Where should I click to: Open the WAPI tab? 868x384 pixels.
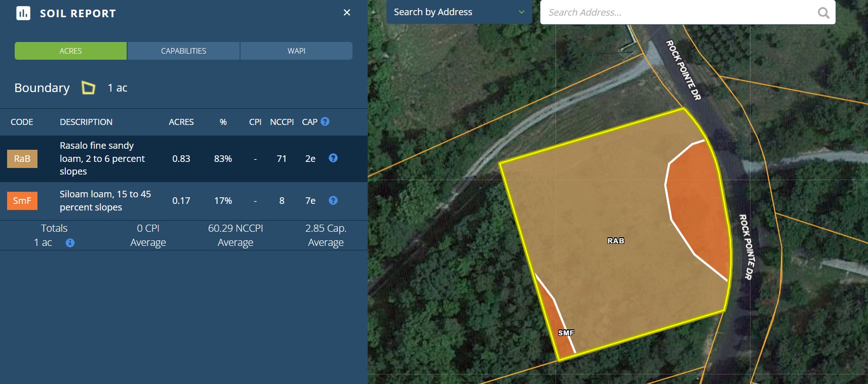coord(296,51)
